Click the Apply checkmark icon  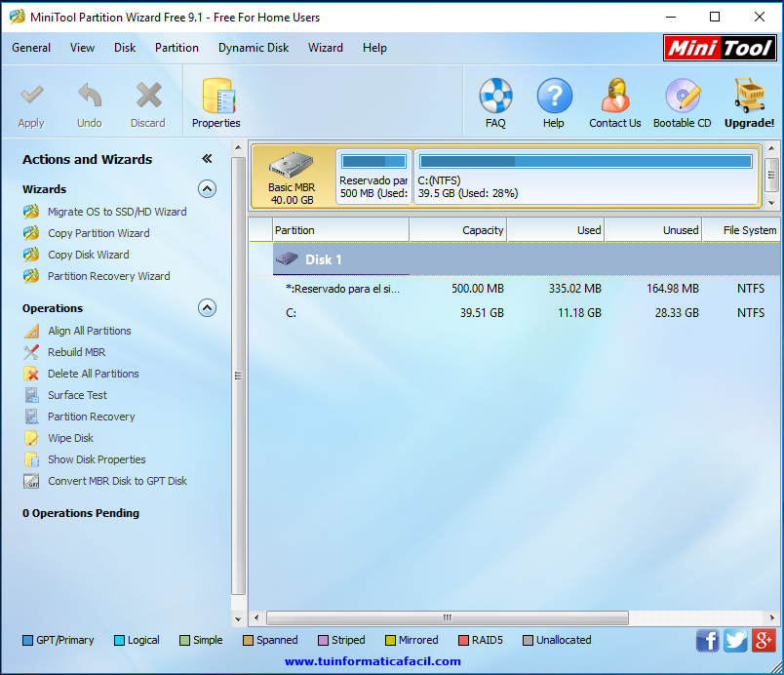31,94
